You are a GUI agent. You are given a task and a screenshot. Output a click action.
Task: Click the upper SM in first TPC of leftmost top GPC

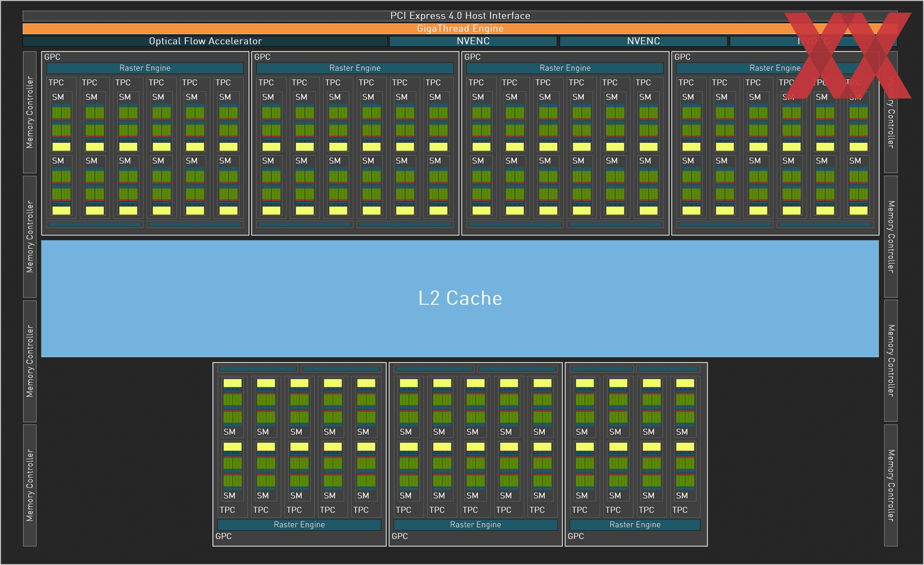(x=62, y=122)
